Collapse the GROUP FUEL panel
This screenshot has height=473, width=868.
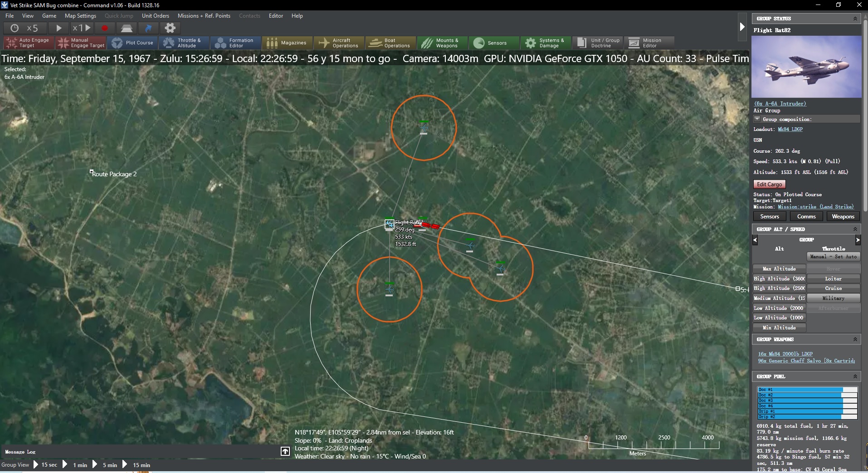coord(855,376)
